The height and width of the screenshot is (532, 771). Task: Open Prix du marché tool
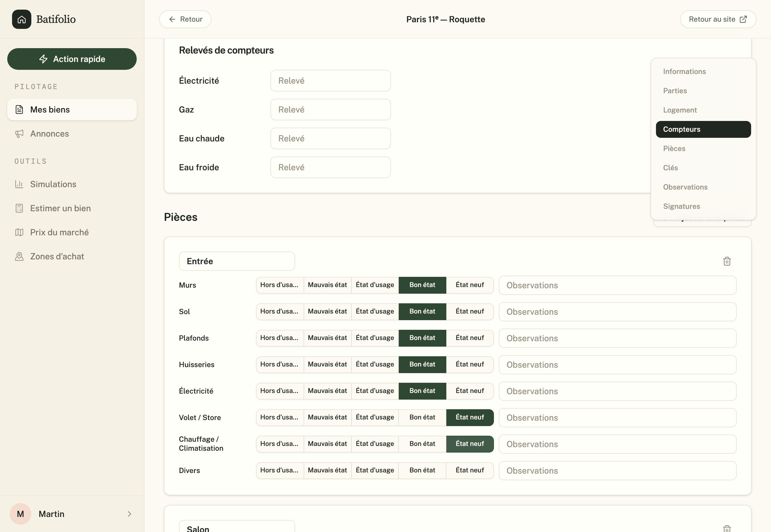[72, 232]
